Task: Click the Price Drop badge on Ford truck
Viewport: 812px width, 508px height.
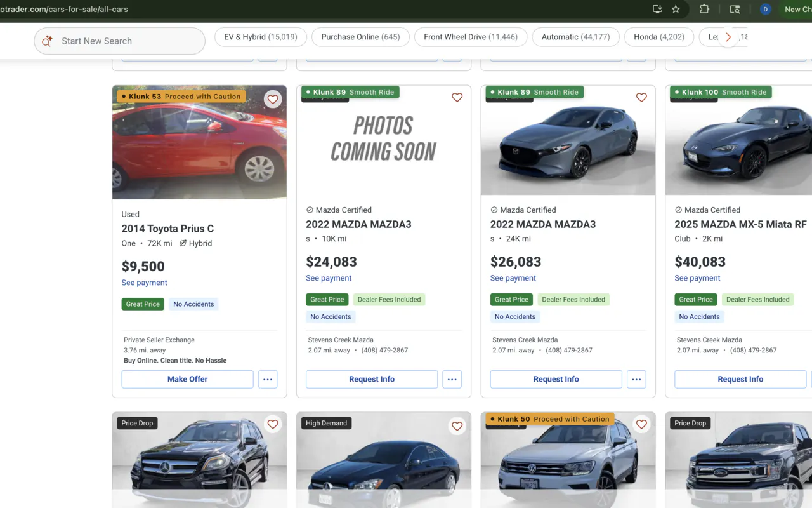Action: 690,423
